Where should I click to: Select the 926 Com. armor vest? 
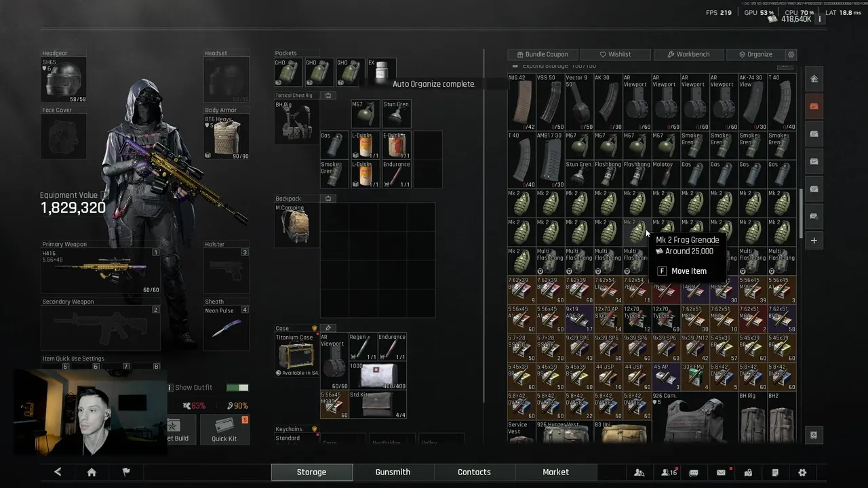coord(694,417)
